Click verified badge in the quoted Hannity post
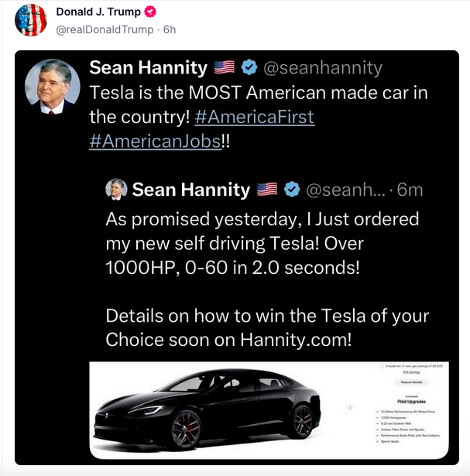 click(293, 190)
